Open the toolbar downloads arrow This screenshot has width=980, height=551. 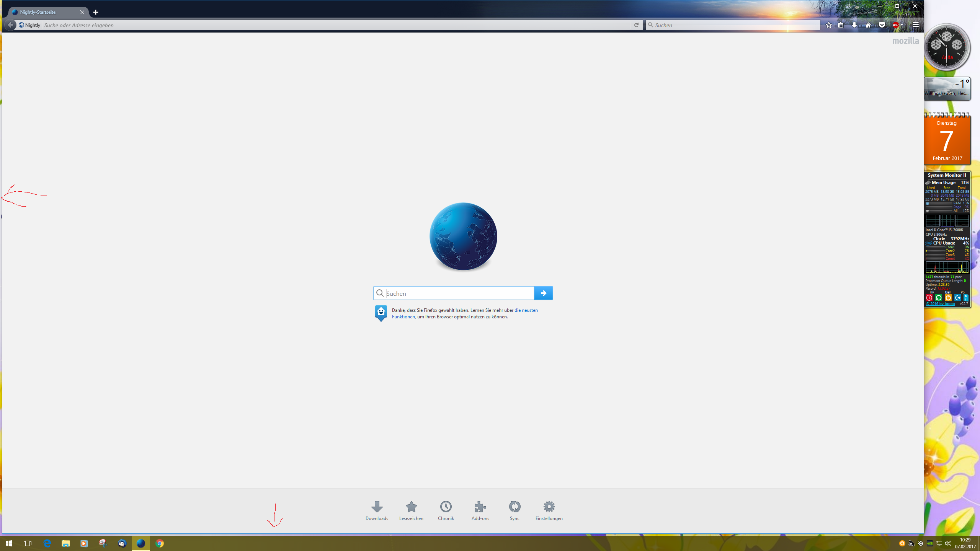pyautogui.click(x=854, y=25)
